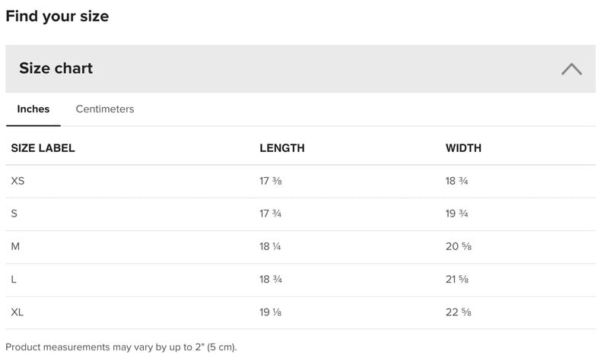Select the XL size row label
This screenshot has height=364, width=604.
(x=17, y=312)
